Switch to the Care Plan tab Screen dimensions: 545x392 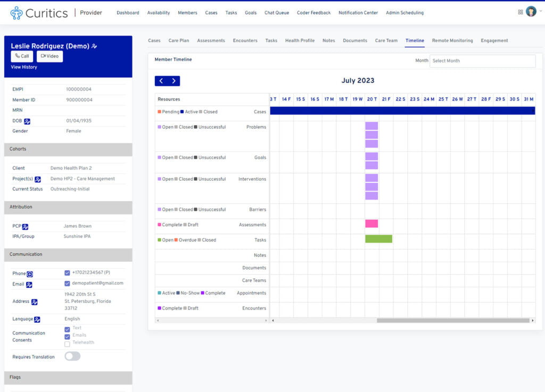click(x=179, y=40)
